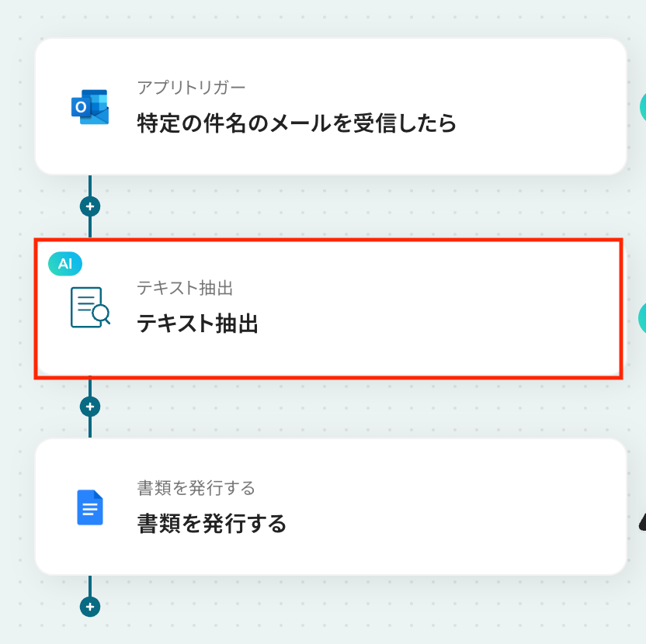Click the connector line under the trigger card
This screenshot has width=646, height=644.
click(x=90, y=186)
